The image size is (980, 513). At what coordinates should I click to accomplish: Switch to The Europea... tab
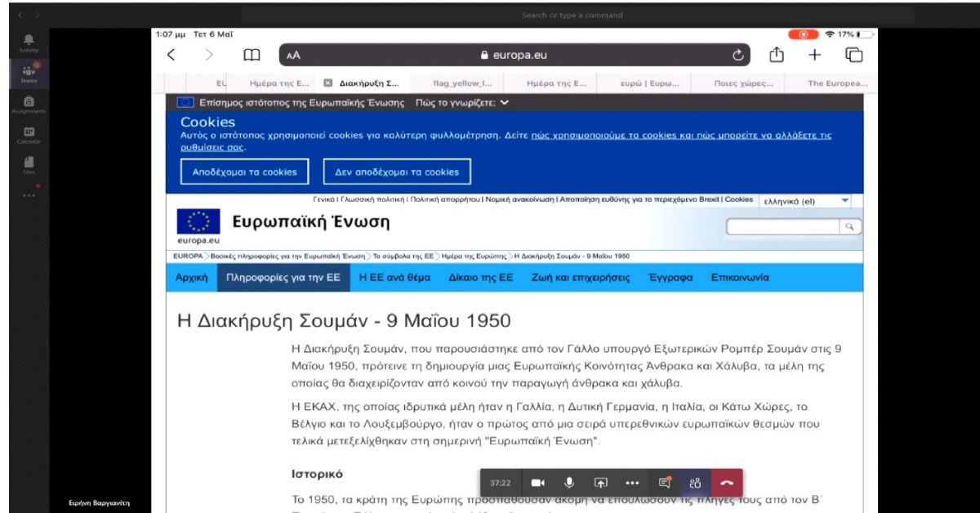pos(832,83)
